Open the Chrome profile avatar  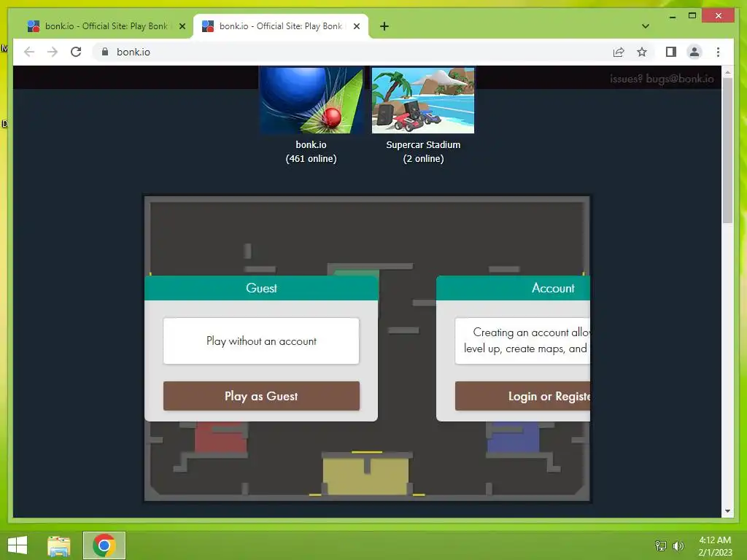point(694,52)
